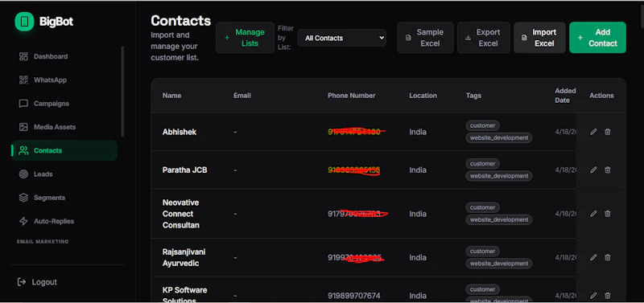Screen dimensions: 644x303
Task: Edit Neovative Connect Consultan contact
Action: (x=593, y=214)
